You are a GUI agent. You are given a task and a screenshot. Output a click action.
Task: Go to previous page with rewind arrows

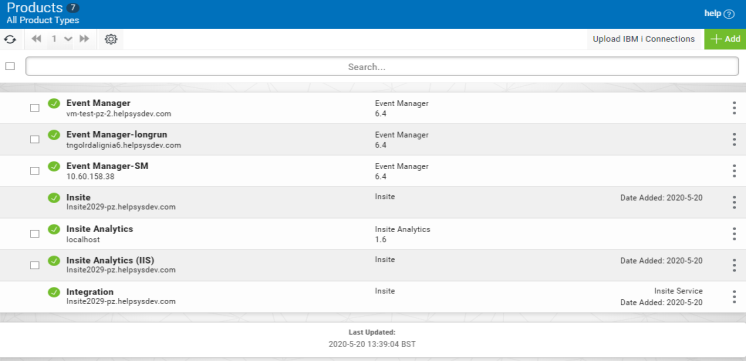36,39
